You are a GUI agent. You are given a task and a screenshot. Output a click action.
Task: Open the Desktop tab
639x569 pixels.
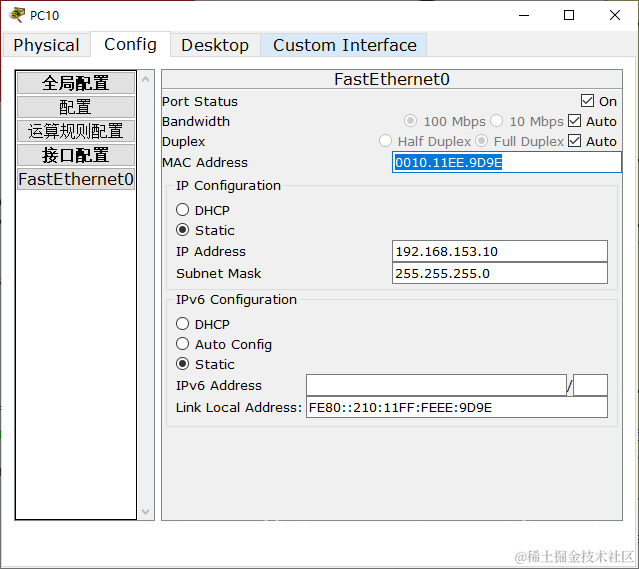point(215,45)
